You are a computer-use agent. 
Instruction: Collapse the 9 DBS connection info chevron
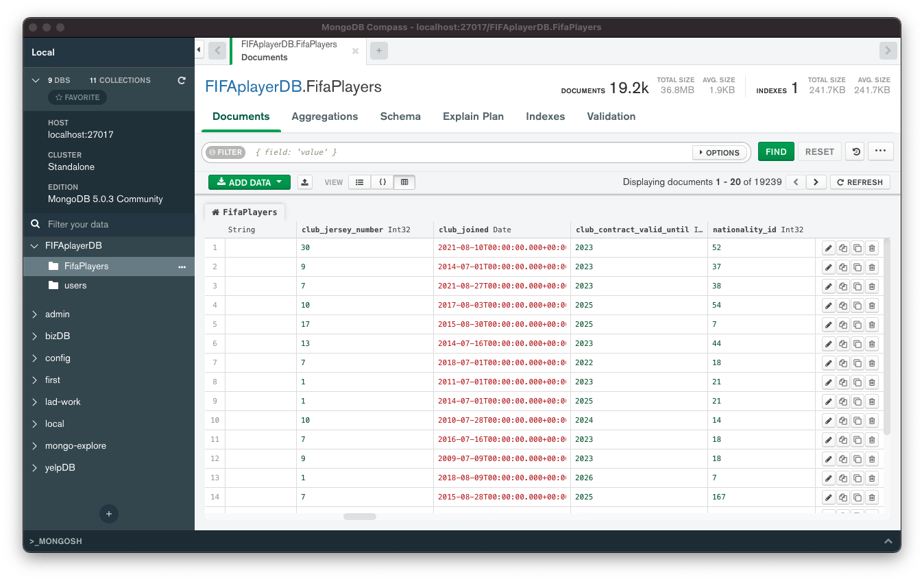tap(36, 80)
